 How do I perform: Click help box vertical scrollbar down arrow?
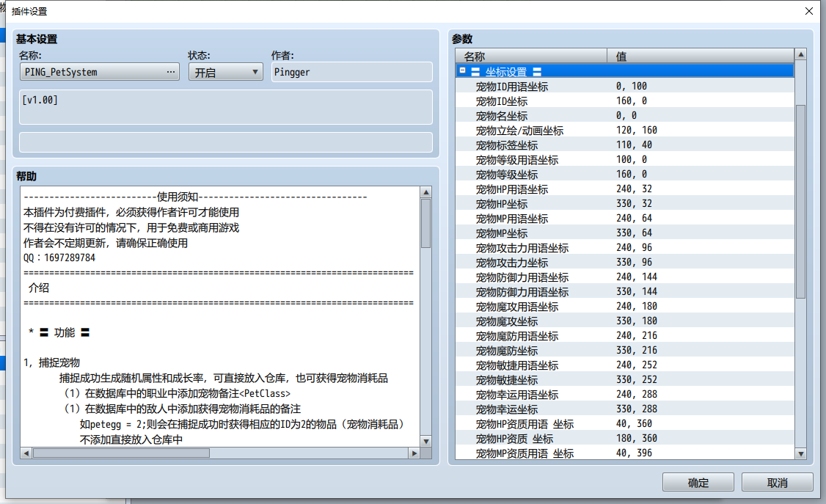(426, 442)
